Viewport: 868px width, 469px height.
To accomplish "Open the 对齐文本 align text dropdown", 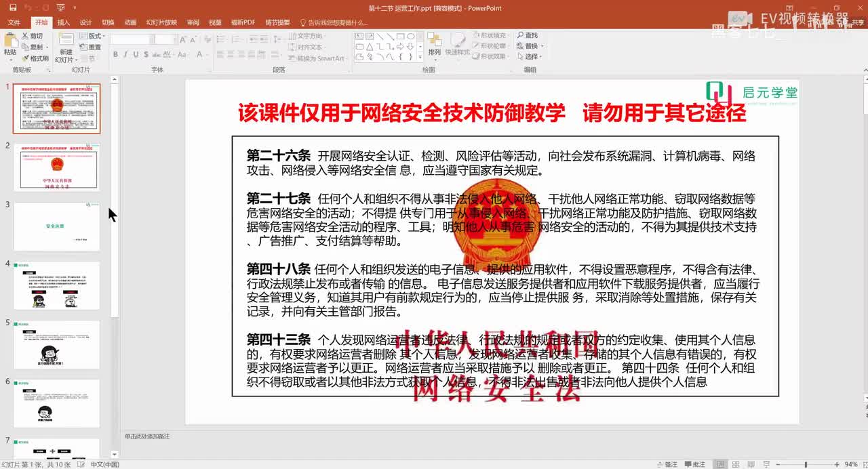I will click(x=309, y=47).
